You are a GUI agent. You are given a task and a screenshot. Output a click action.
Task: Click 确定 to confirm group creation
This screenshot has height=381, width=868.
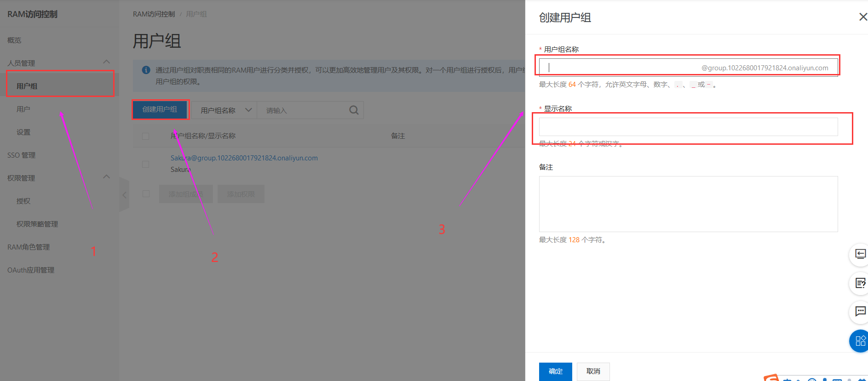pos(556,371)
